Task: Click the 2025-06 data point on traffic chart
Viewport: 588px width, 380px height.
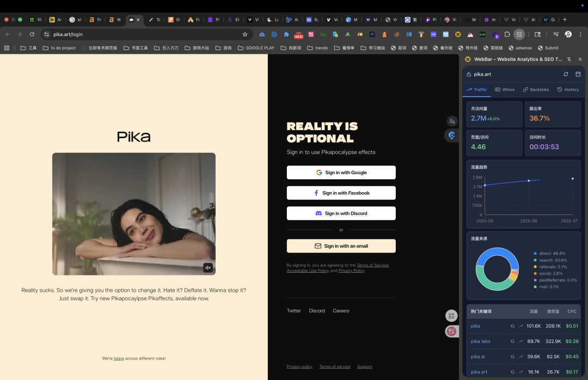Action: tap(529, 181)
